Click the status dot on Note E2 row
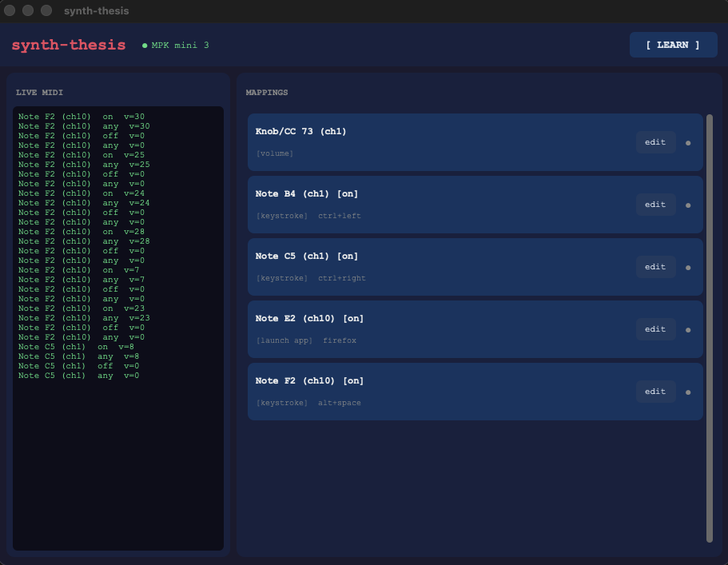Viewport: 728px width, 565px height. point(688,330)
